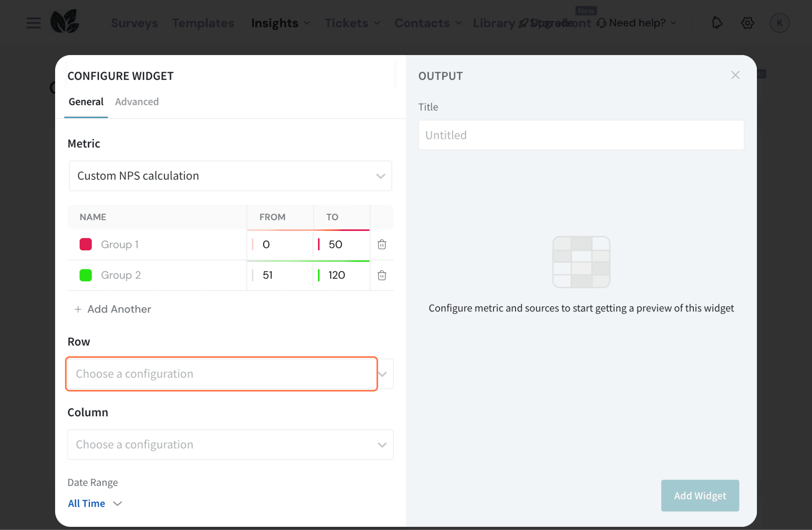The width and height of the screenshot is (812, 530).
Task: Switch to the Advanced tab
Action: (x=137, y=102)
